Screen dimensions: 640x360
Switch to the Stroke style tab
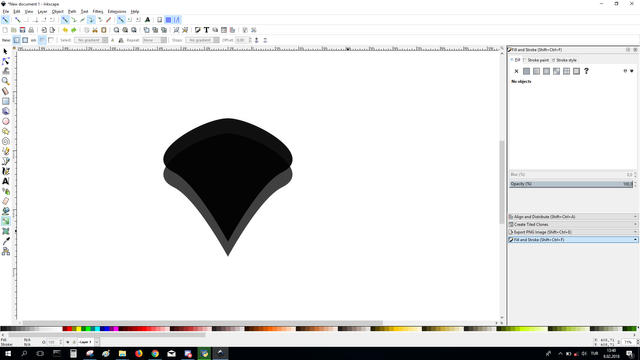564,60
